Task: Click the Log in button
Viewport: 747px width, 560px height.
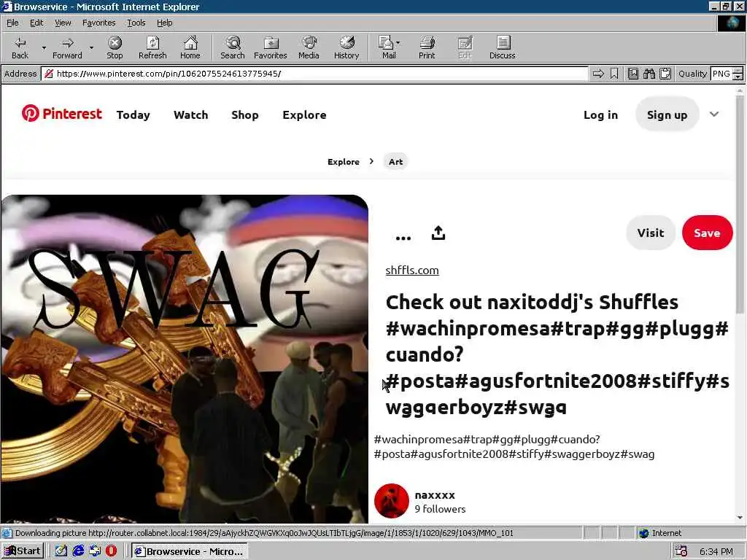Action: (600, 114)
